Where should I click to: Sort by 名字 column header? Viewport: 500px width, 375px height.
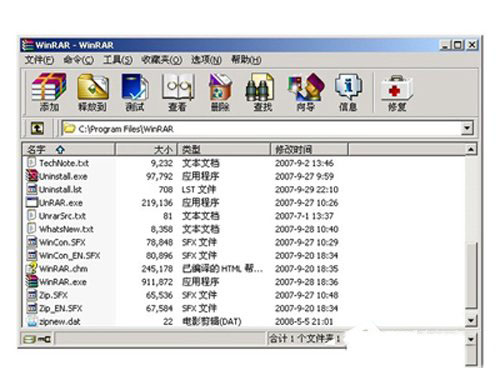[x=69, y=149]
